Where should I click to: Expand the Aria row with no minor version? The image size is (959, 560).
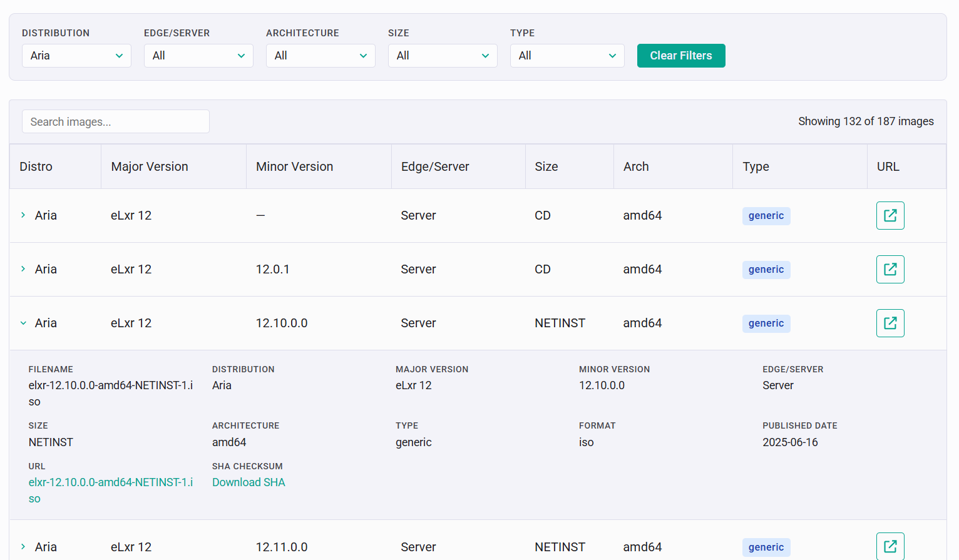pyautogui.click(x=23, y=215)
